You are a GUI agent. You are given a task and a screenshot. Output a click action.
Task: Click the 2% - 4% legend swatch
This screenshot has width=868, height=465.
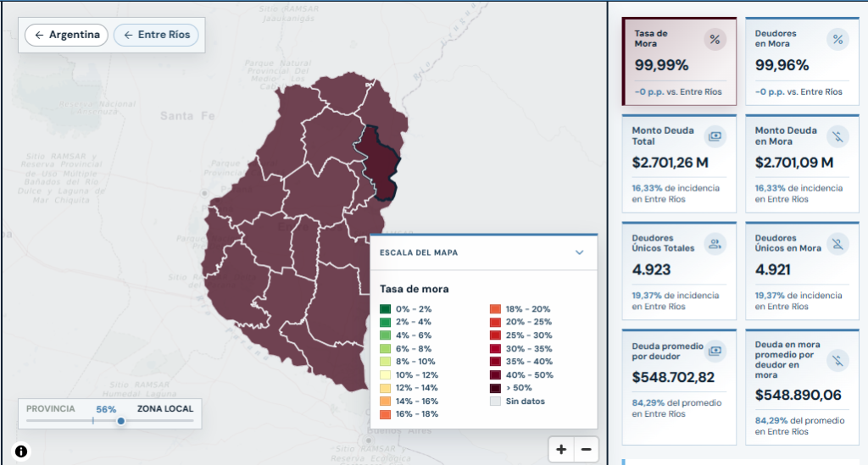point(386,322)
